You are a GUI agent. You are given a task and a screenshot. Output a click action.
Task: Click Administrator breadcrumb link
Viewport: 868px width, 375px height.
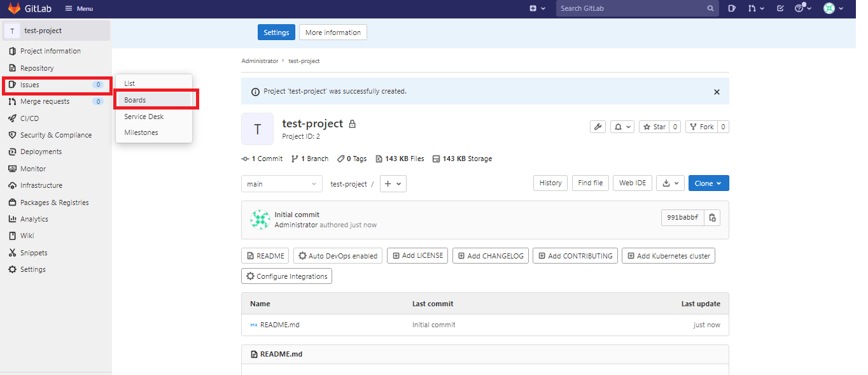260,61
